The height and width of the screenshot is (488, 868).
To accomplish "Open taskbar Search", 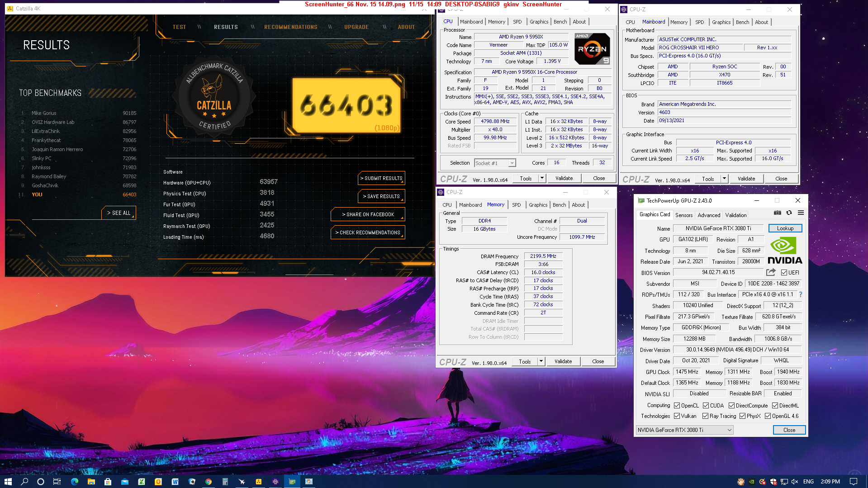I will [x=24, y=482].
